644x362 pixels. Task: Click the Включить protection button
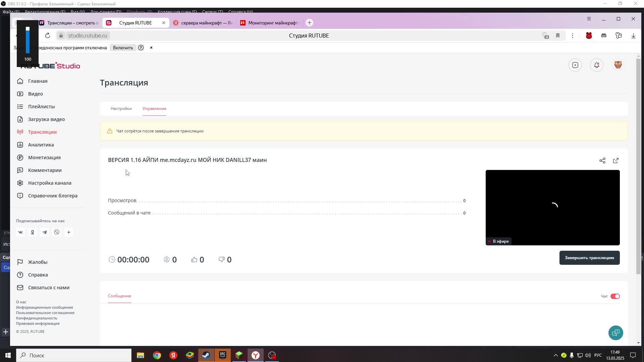point(123,48)
